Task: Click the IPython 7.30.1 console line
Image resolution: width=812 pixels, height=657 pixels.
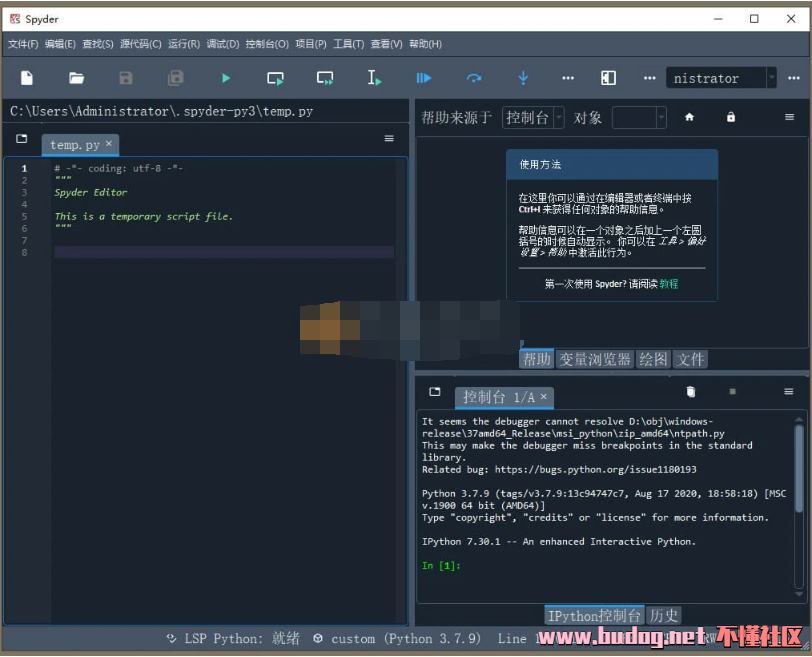Action: coord(559,542)
